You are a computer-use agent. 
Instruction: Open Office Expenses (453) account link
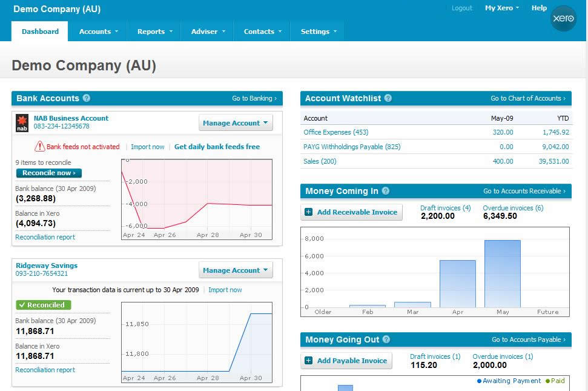click(335, 132)
